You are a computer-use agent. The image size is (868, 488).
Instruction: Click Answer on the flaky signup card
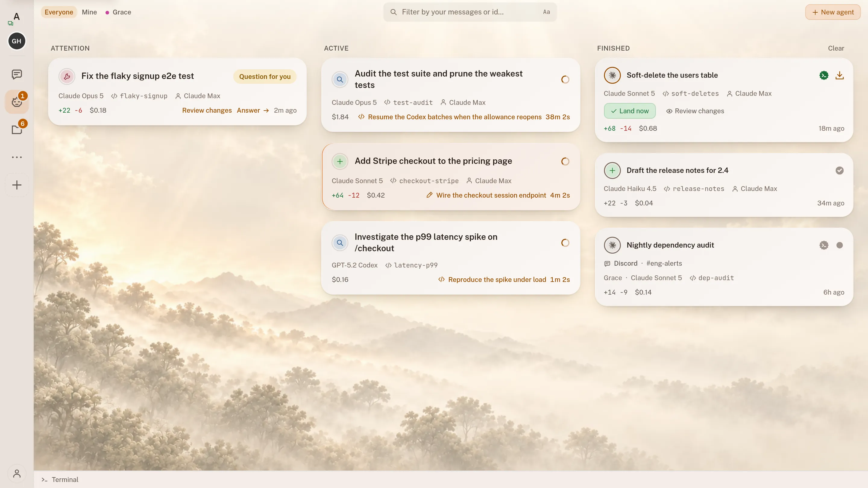tap(253, 111)
